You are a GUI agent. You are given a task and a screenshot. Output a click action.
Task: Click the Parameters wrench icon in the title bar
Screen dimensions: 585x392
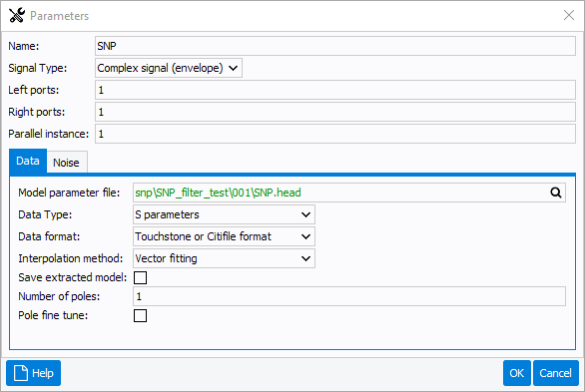pos(17,15)
